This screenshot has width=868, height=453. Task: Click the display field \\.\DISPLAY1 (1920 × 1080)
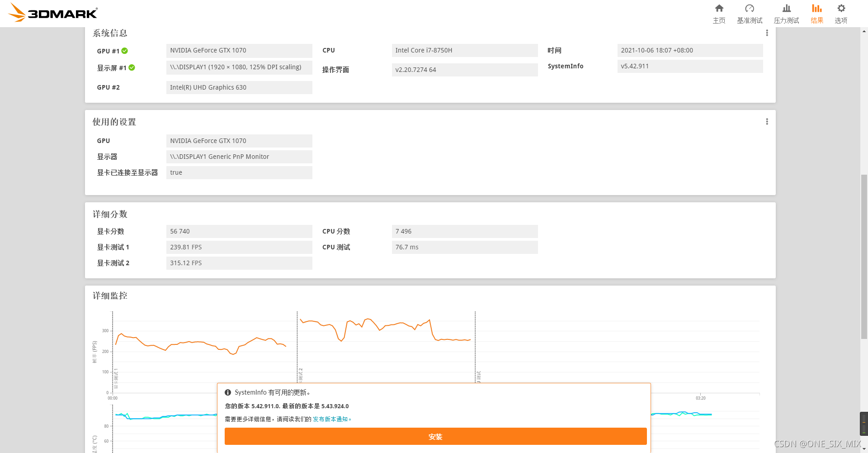pos(239,67)
